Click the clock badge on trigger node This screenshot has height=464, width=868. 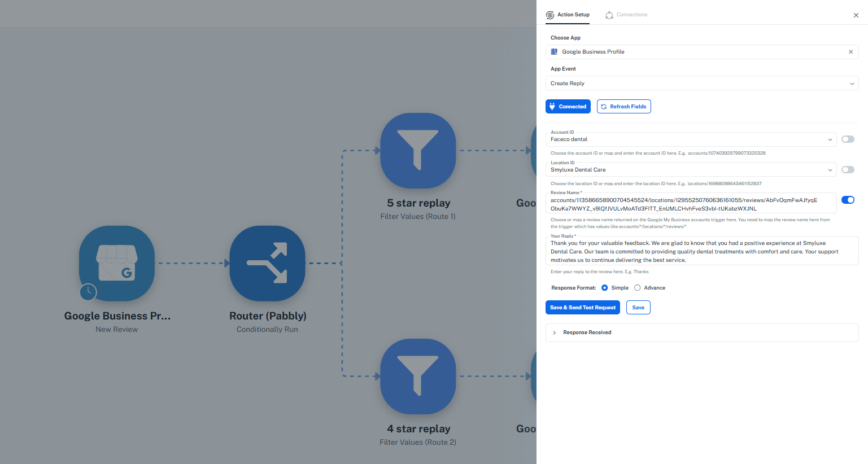(x=88, y=292)
